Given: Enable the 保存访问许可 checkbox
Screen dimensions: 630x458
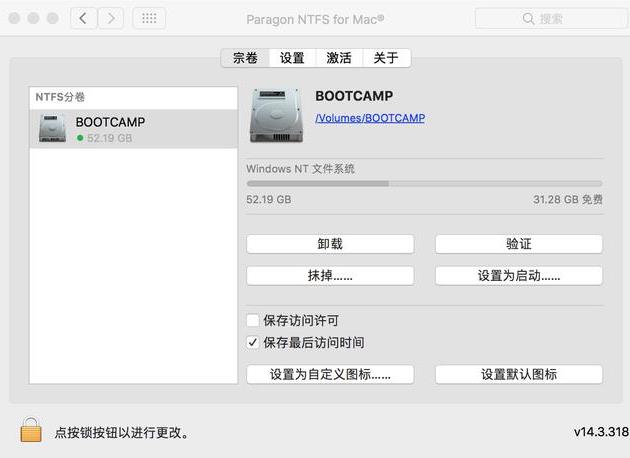Looking at the screenshot, I should (x=253, y=321).
